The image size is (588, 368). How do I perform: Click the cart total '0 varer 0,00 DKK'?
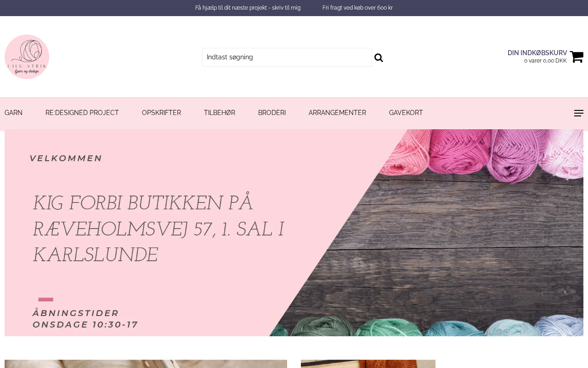(545, 61)
